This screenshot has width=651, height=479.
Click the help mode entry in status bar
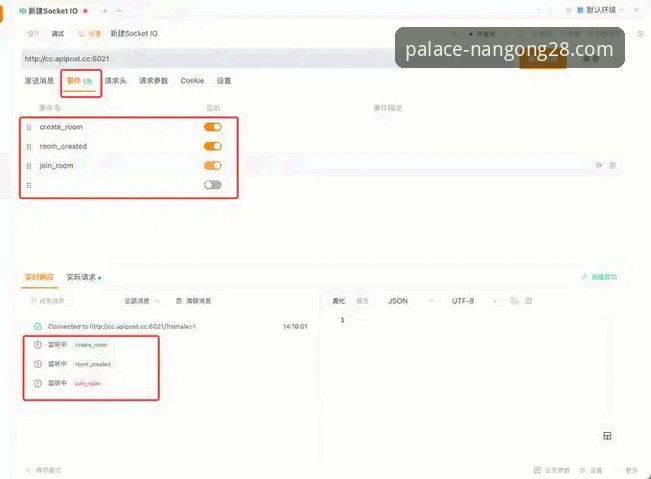pyautogui.click(x=43, y=470)
